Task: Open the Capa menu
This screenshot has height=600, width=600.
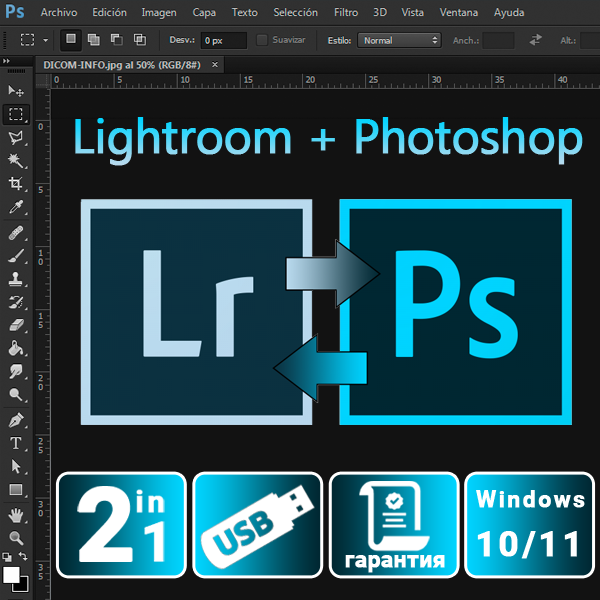Action: pyautogui.click(x=204, y=13)
